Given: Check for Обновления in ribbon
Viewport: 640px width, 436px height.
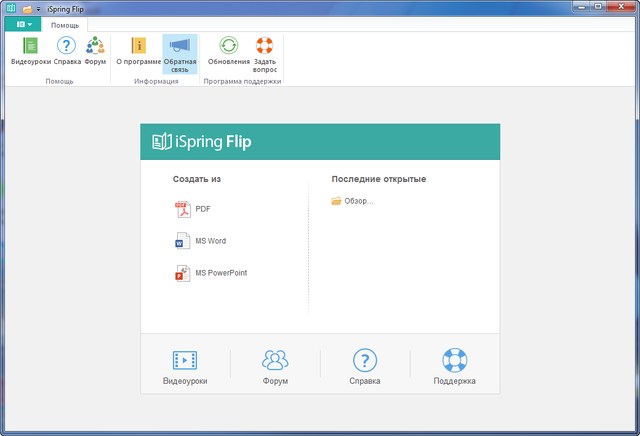Looking at the screenshot, I should click(229, 51).
